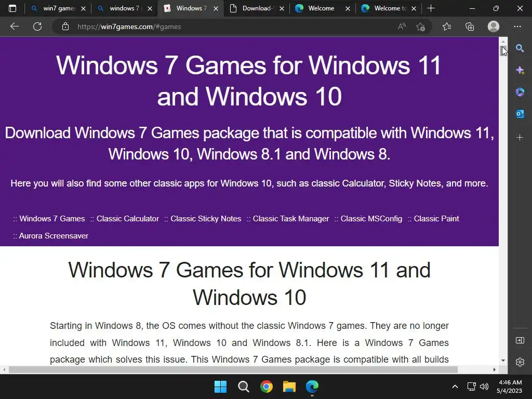Open the Windows Start menu
Screen dimensions: 532x399
220,387
